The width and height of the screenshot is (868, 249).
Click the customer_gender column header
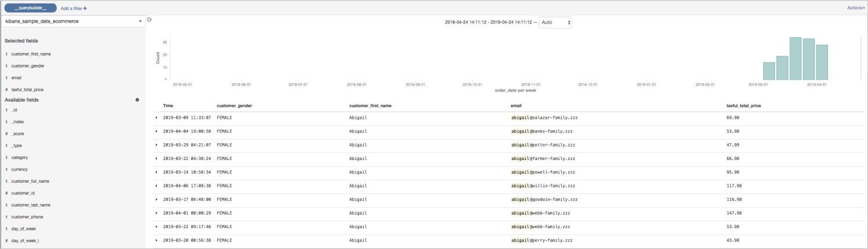pos(234,105)
